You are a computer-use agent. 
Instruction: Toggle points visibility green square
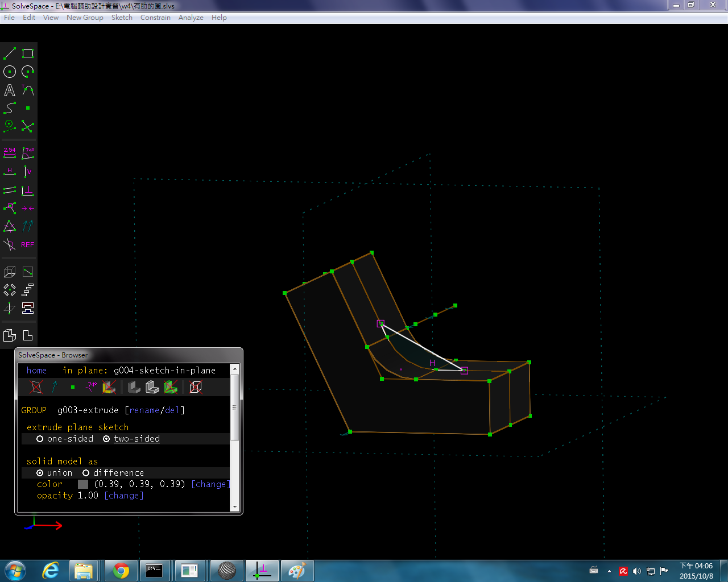pos(73,387)
